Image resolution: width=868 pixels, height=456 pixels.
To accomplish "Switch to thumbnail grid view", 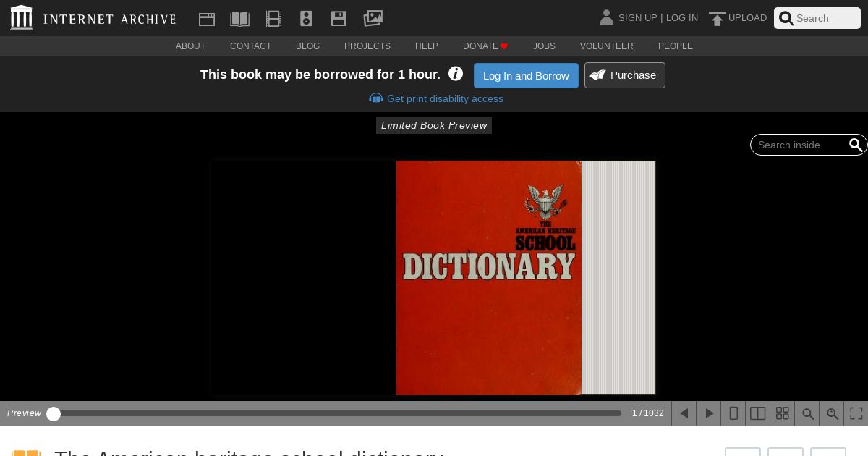I will [x=783, y=413].
